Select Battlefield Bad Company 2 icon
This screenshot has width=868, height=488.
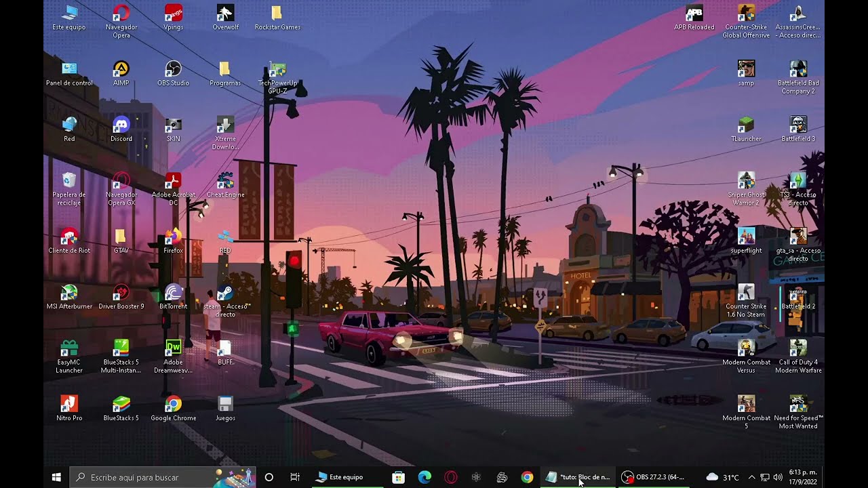798,77
